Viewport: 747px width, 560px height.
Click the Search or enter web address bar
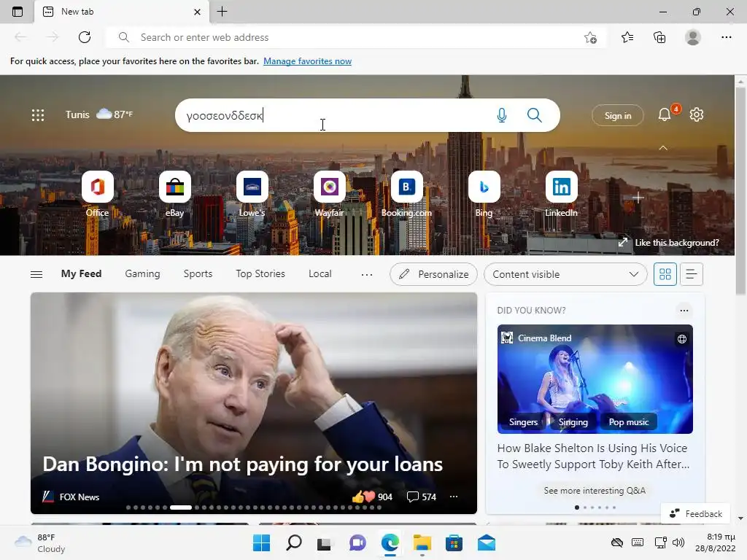click(x=356, y=37)
